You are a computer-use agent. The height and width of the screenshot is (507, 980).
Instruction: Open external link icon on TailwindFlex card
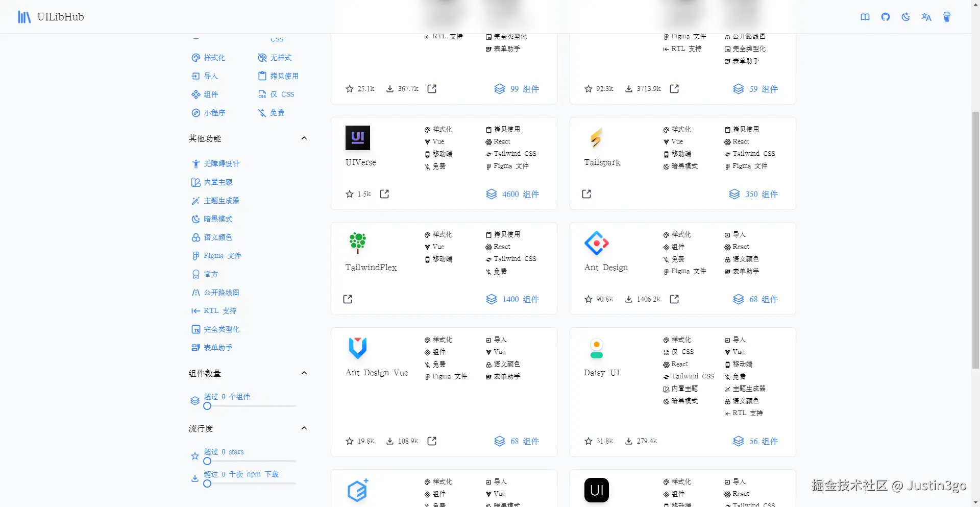(348, 299)
